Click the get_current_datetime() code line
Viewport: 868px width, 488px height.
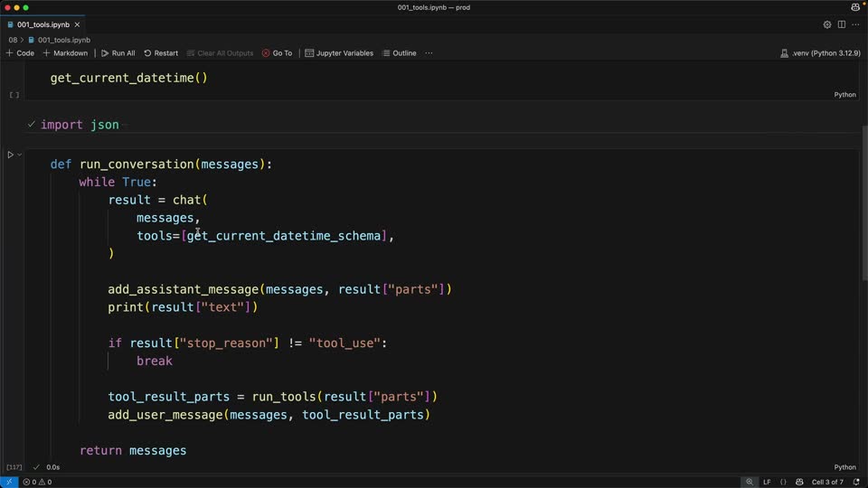(129, 78)
